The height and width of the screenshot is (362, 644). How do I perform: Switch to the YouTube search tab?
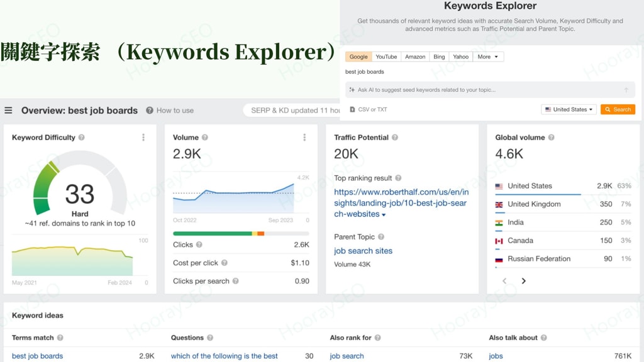pos(386,57)
